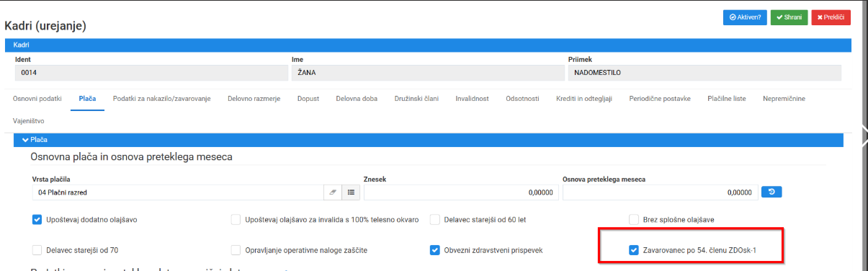Open the list icon next to Vrsta plačila

350,192
